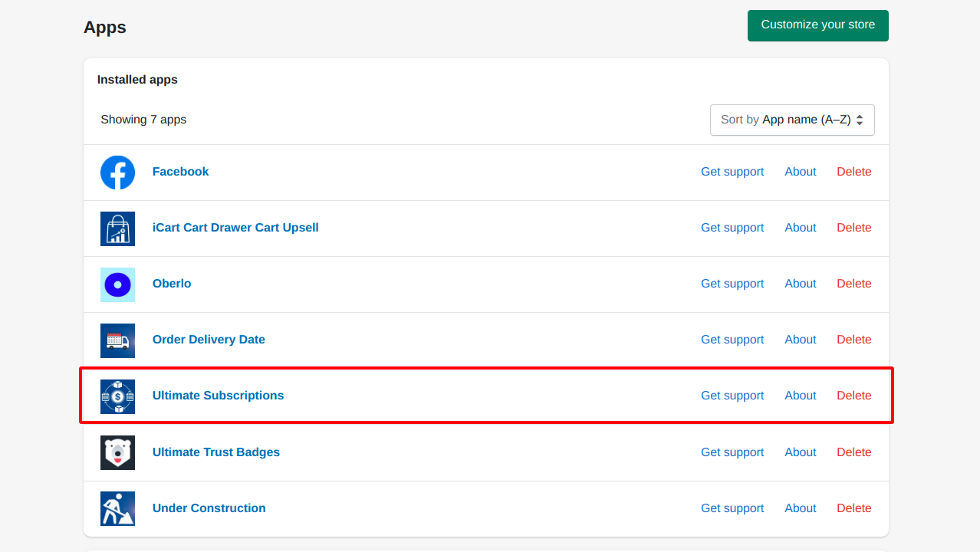Click the Ultimate Subscriptions app icon
The image size is (980, 552).
pos(117,396)
